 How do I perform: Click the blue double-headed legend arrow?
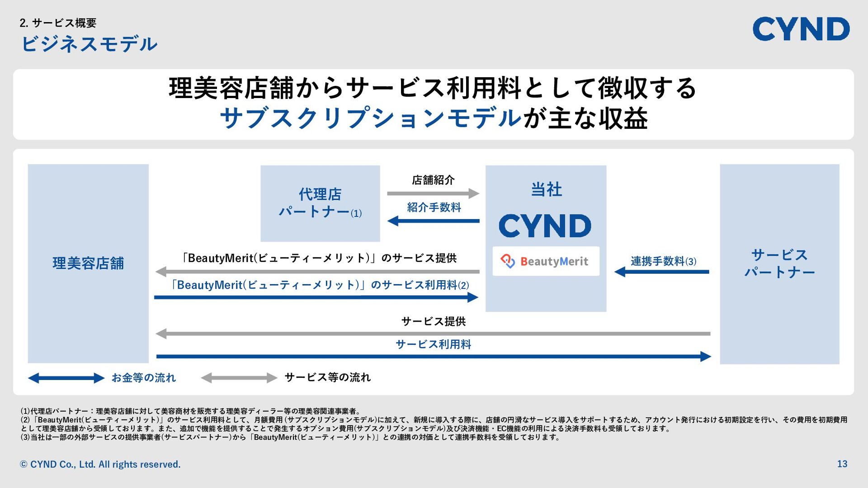tap(66, 378)
